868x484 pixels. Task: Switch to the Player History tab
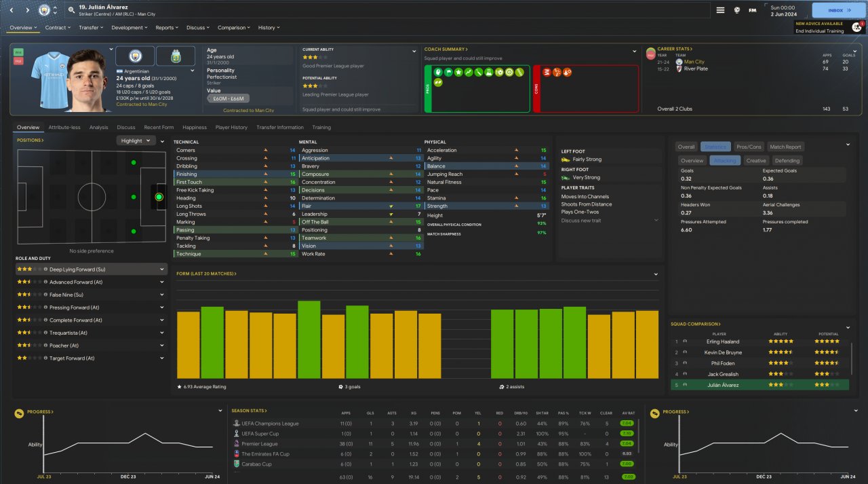tap(231, 128)
